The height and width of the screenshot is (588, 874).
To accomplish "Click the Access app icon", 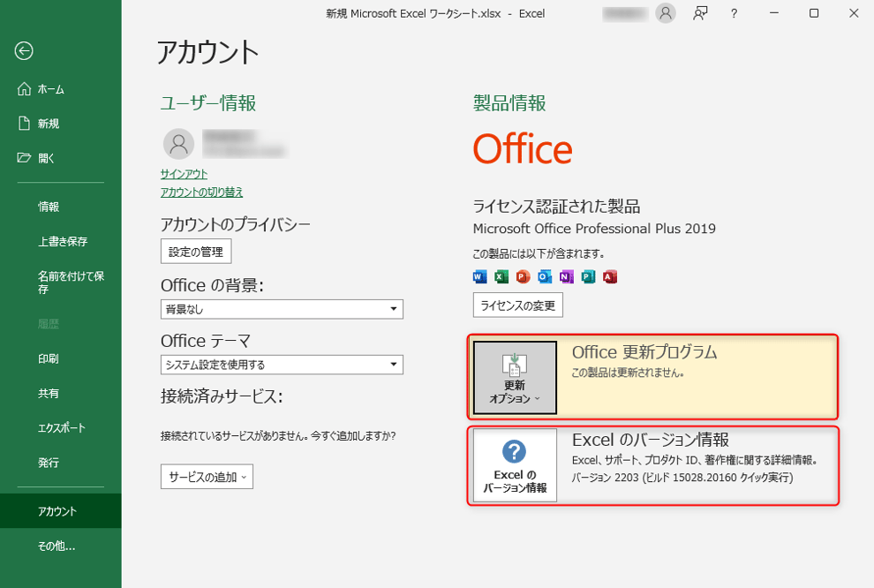I will pos(610,276).
